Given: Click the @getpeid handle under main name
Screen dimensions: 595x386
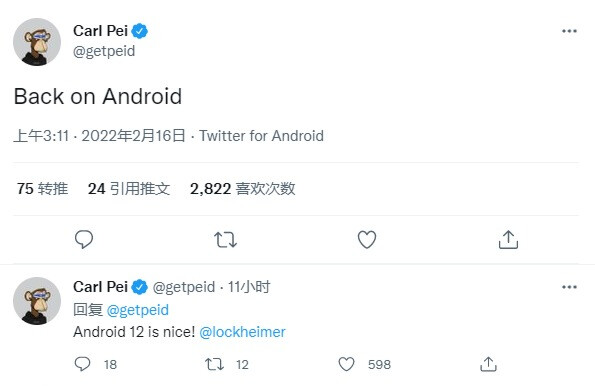Looking at the screenshot, I should [x=104, y=51].
